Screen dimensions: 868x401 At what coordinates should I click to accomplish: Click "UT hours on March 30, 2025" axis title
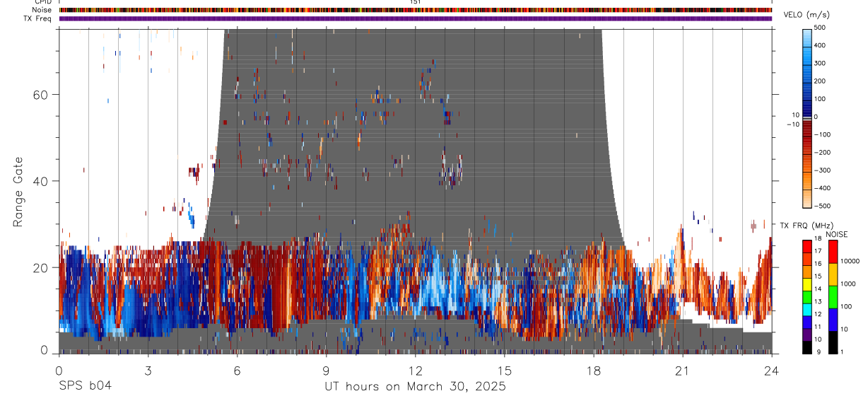coord(415,387)
